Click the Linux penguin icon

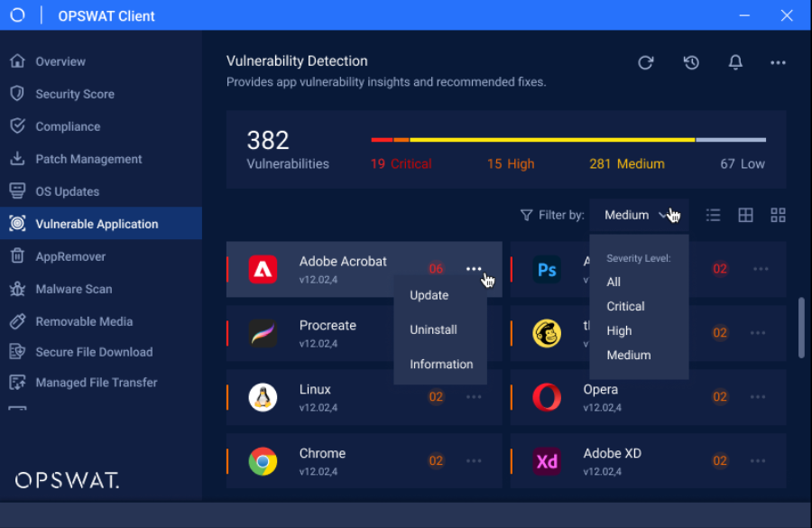[263, 397]
